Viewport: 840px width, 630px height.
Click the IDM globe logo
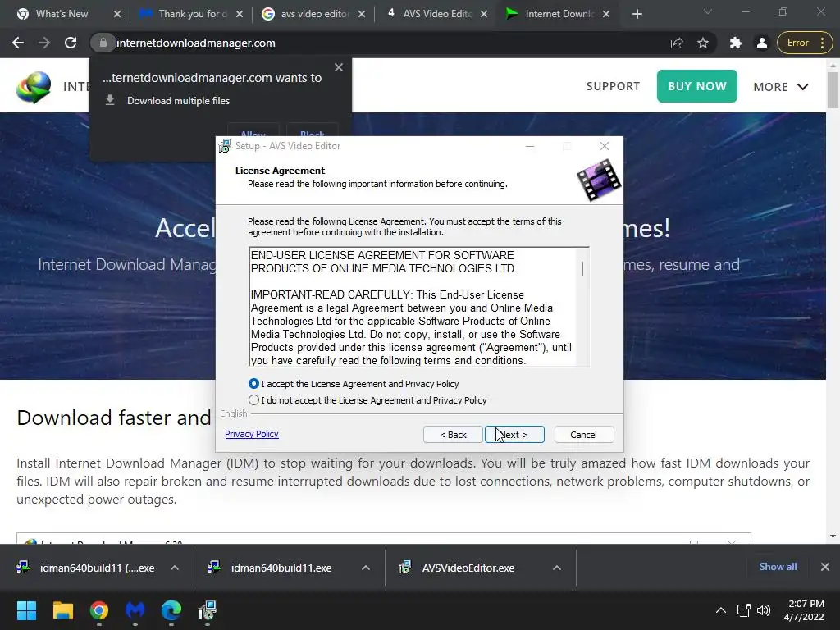click(x=34, y=86)
